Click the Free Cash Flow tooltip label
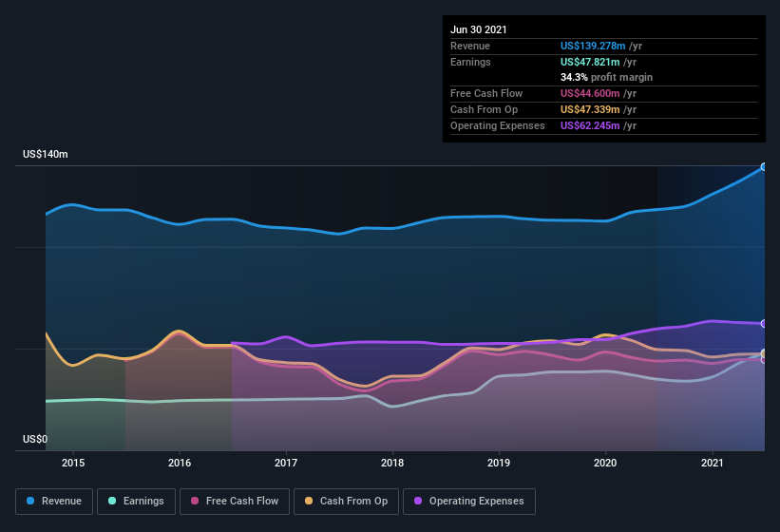Image resolution: width=780 pixels, height=532 pixels. click(x=486, y=93)
